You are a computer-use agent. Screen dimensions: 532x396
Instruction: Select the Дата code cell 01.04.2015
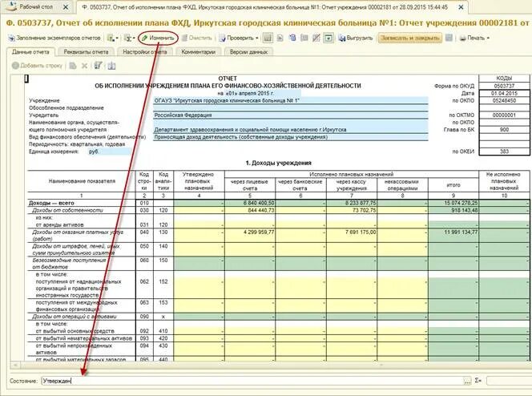point(504,93)
